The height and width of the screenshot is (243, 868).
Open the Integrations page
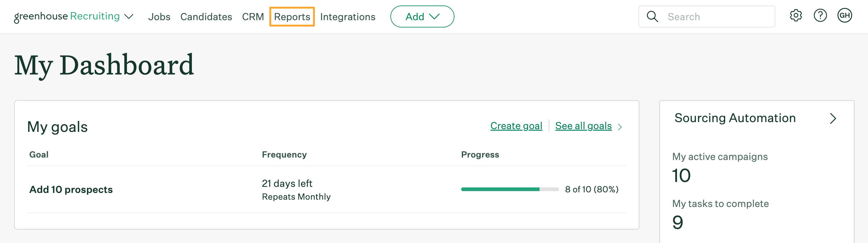[x=347, y=16]
